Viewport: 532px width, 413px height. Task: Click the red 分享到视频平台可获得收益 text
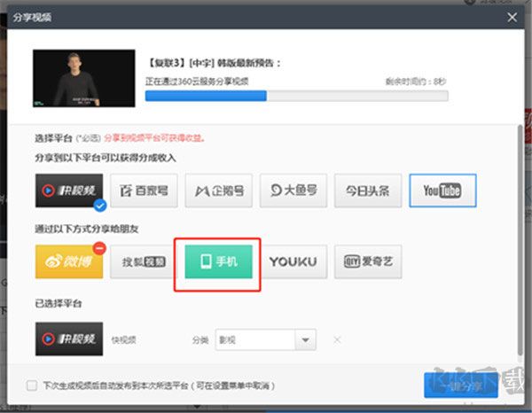pos(154,138)
